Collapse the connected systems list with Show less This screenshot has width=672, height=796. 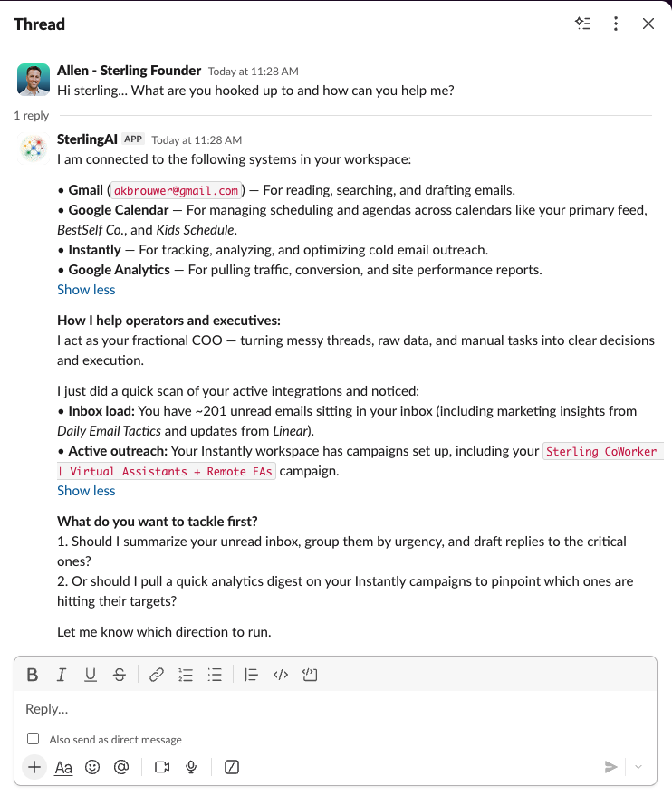(86, 290)
